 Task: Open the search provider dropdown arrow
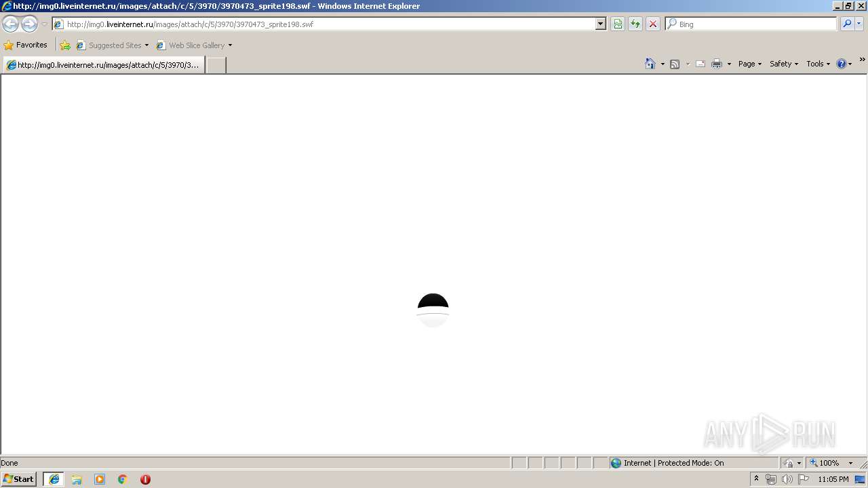pos(859,24)
